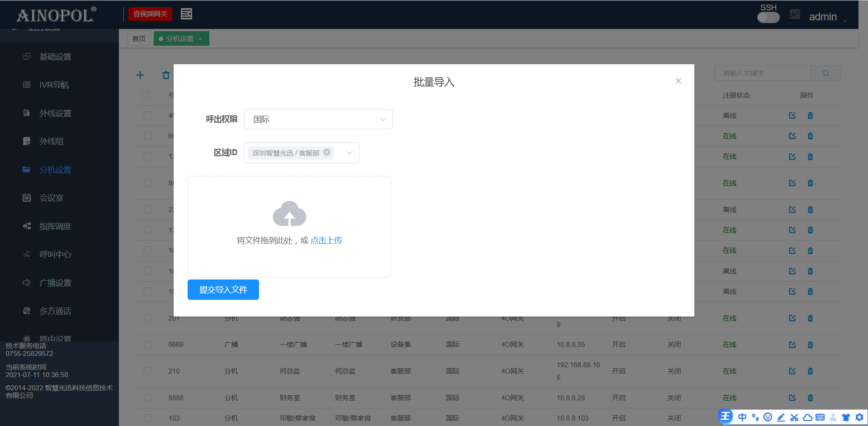Click edit icon for extension 6669 row
The width and height of the screenshot is (868, 426).
[x=792, y=345]
